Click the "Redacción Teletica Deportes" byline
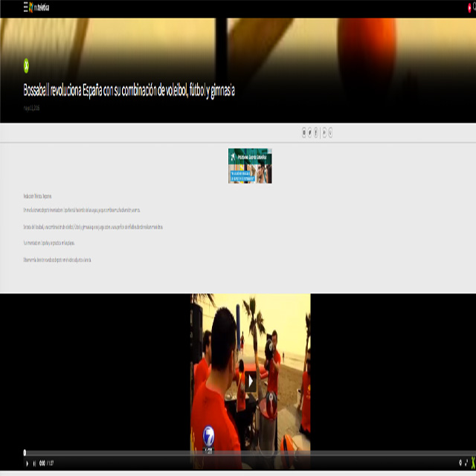The width and height of the screenshot is (476, 476). (x=37, y=196)
